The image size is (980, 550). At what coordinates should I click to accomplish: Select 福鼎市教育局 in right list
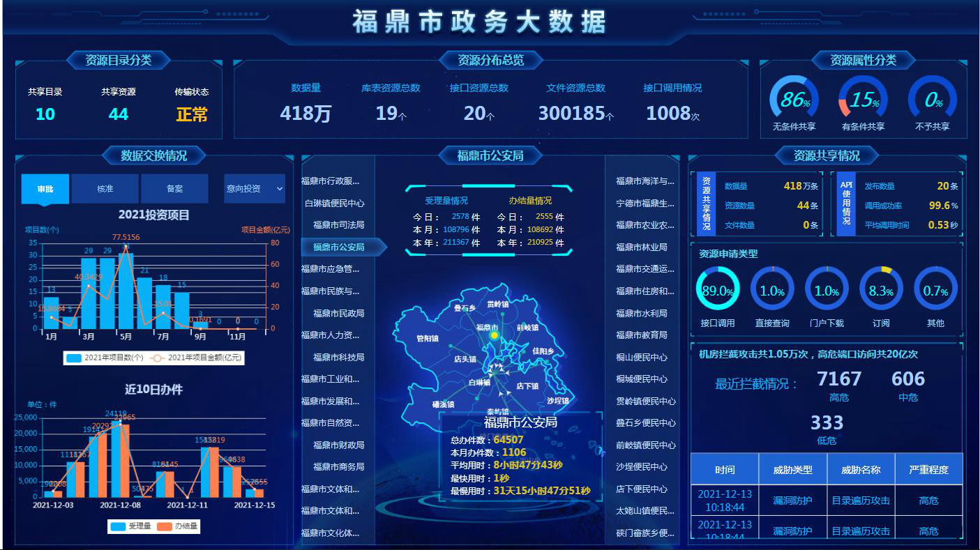coord(641,334)
